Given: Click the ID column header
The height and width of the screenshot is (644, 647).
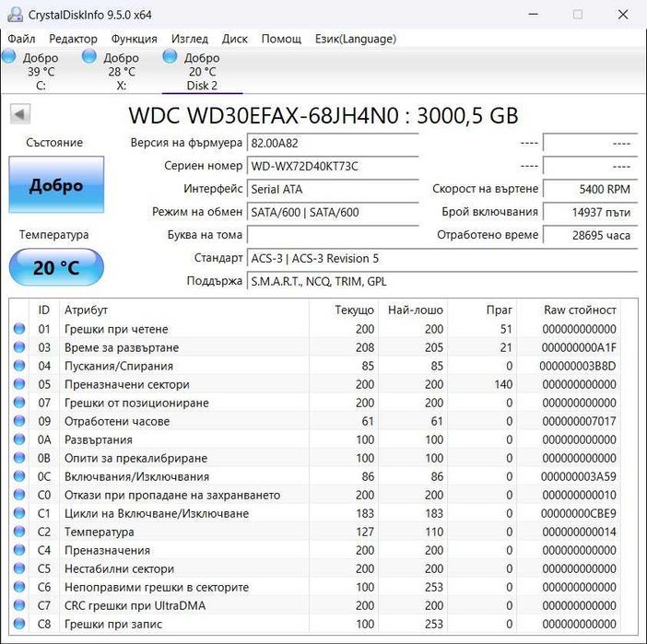Looking at the screenshot, I should click(43, 310).
